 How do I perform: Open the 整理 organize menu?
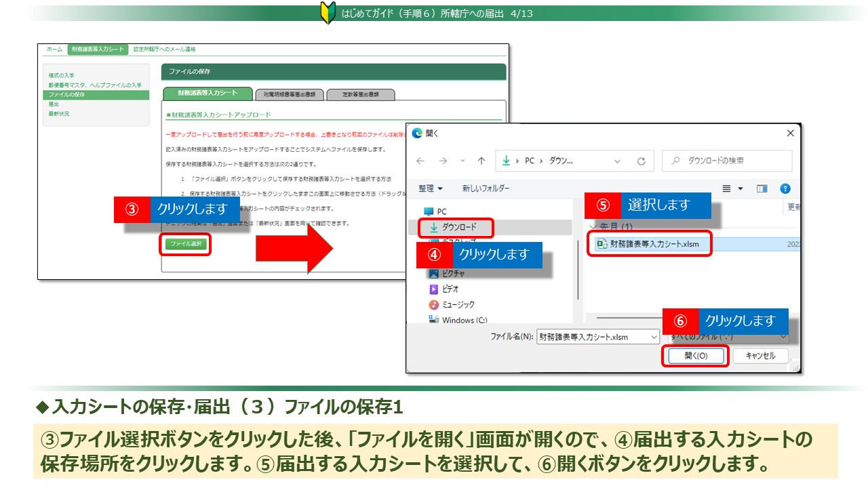431,188
